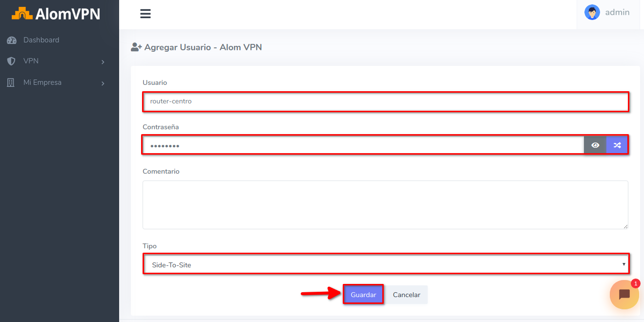Select the Mi Empresa menu label

(x=42, y=82)
